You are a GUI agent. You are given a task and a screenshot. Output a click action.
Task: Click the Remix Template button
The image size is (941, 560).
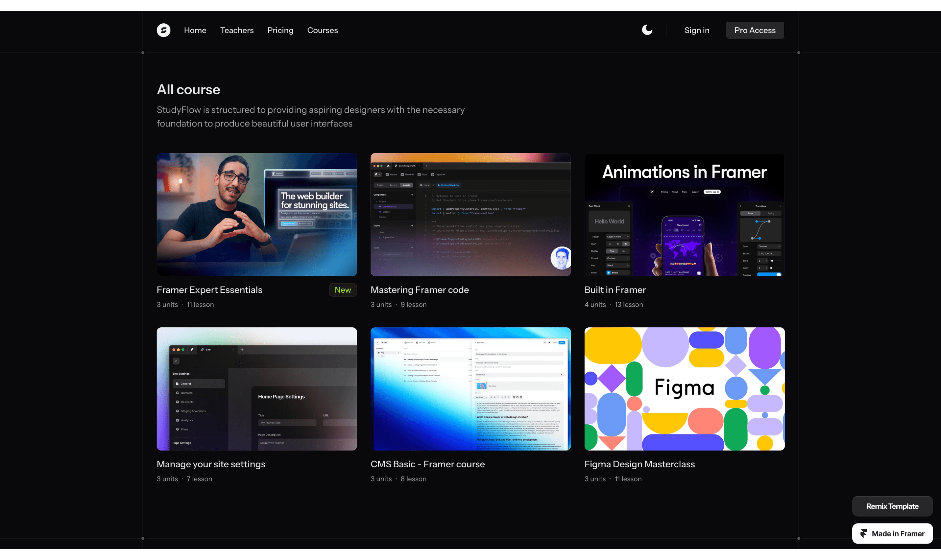pyautogui.click(x=892, y=506)
